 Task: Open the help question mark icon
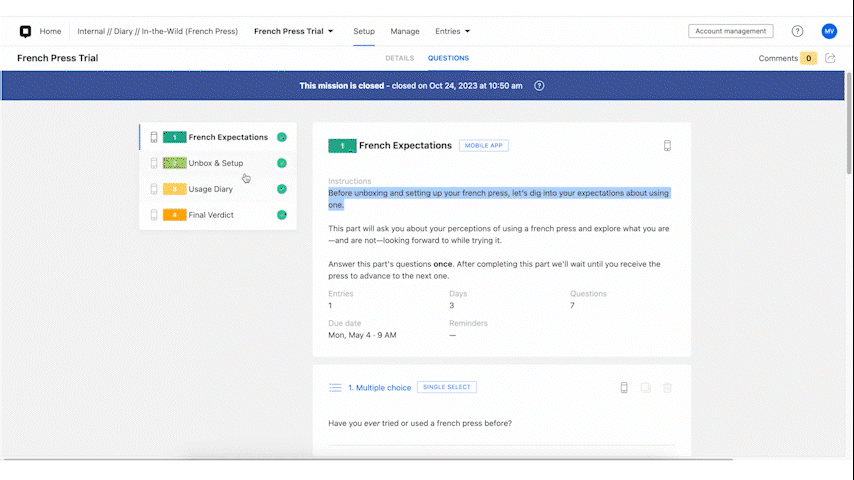[797, 31]
